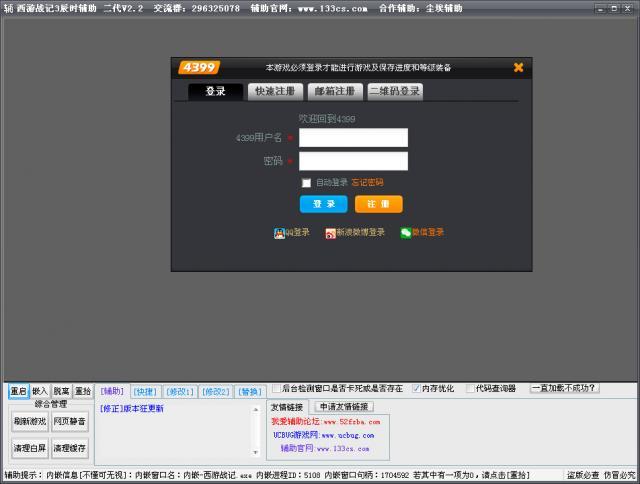
Task: Click the 盗版必查 status bar text
Action: [x=583, y=475]
